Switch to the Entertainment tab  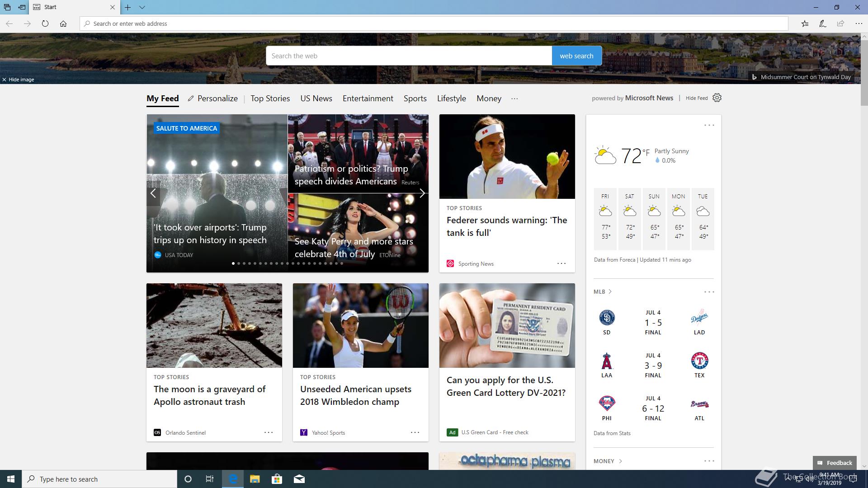point(368,99)
